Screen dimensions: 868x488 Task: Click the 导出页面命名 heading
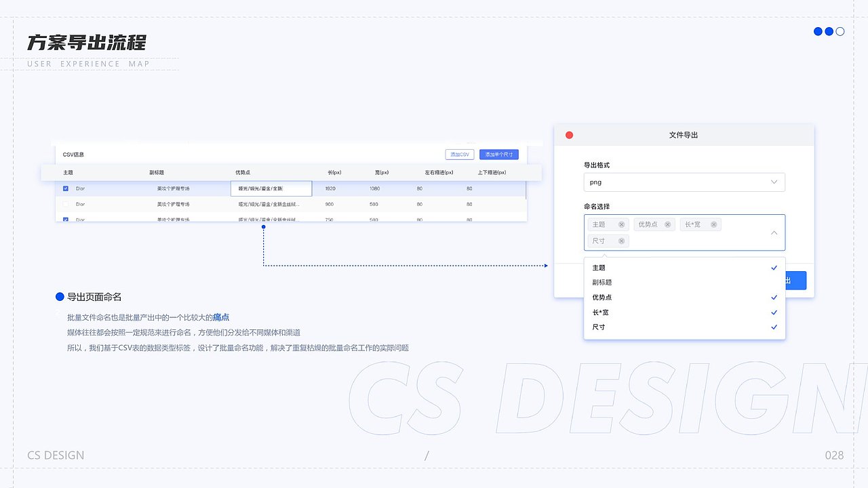pyautogui.click(x=94, y=297)
